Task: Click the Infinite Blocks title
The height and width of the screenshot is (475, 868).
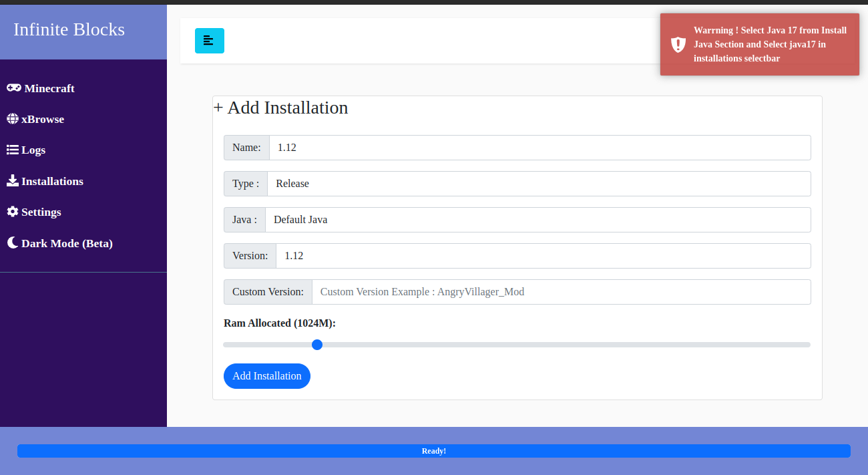Action: coord(69,29)
